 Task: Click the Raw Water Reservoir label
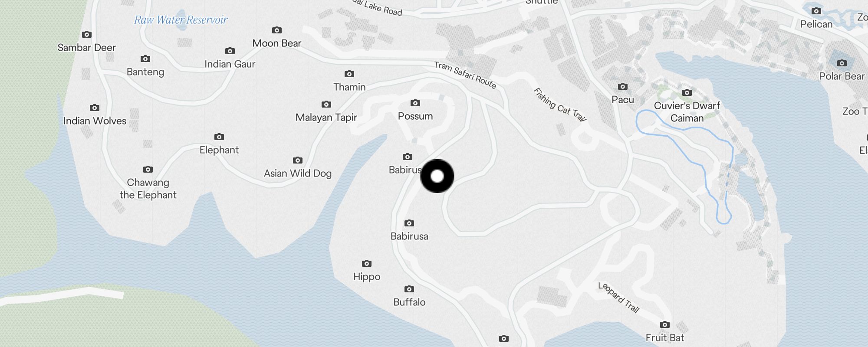click(x=181, y=20)
